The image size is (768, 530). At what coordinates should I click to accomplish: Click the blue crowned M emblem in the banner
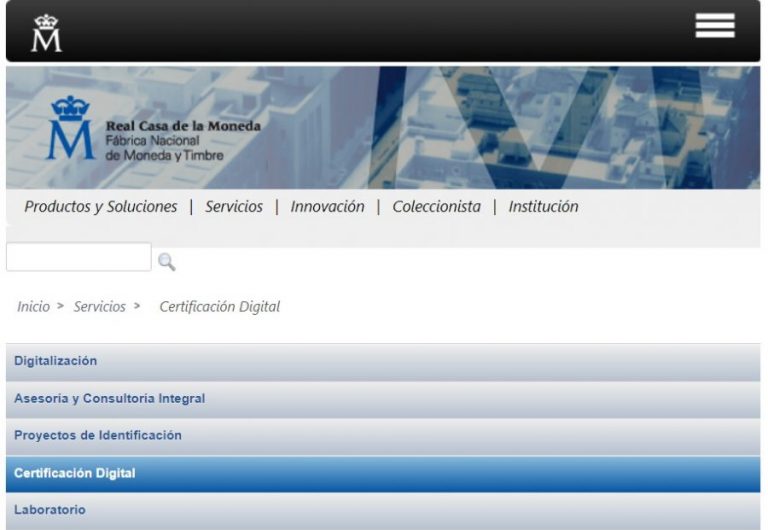click(69, 128)
